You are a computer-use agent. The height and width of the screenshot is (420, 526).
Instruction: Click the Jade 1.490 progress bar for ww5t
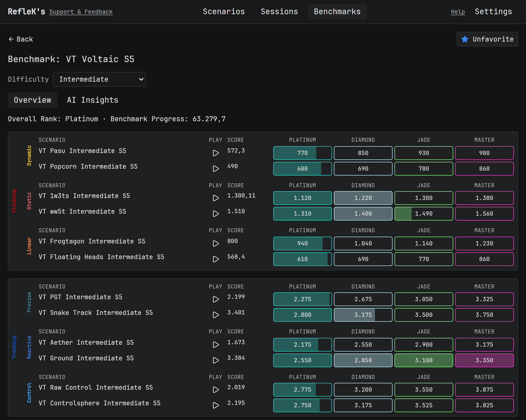tap(424, 214)
